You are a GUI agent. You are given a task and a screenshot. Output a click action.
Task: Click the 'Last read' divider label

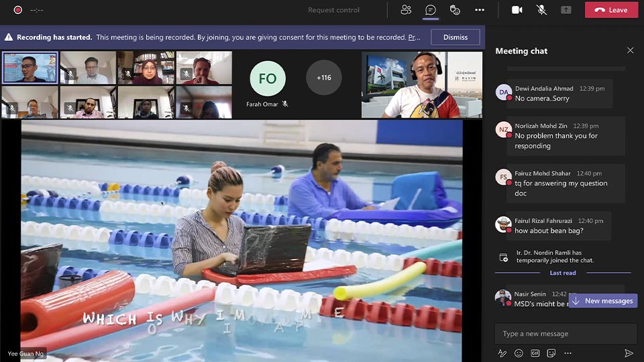click(563, 273)
